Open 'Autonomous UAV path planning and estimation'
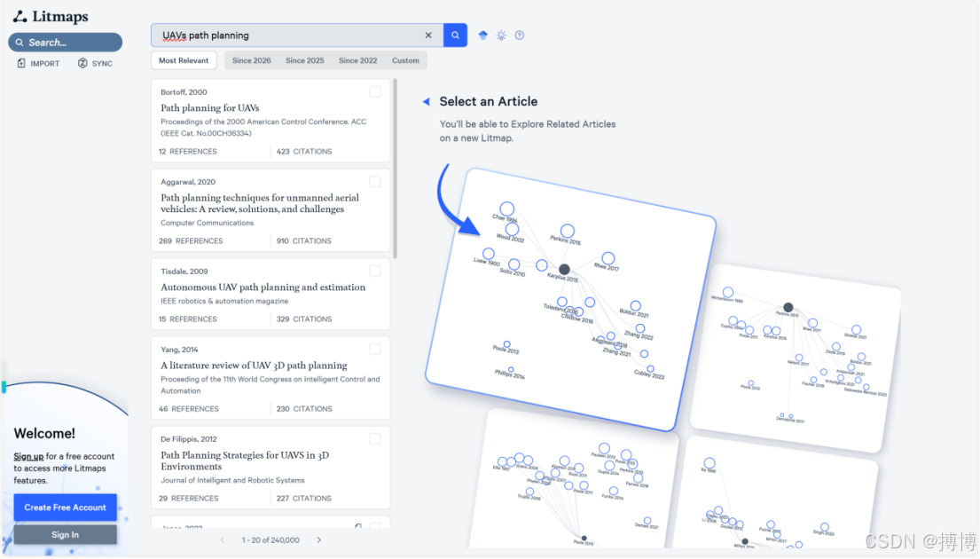 pyautogui.click(x=263, y=287)
